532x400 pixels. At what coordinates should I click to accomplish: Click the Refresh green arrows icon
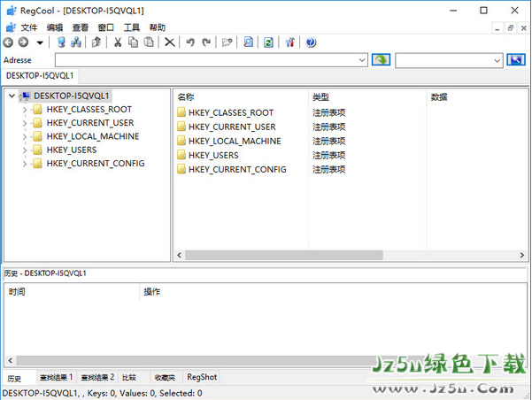point(269,42)
